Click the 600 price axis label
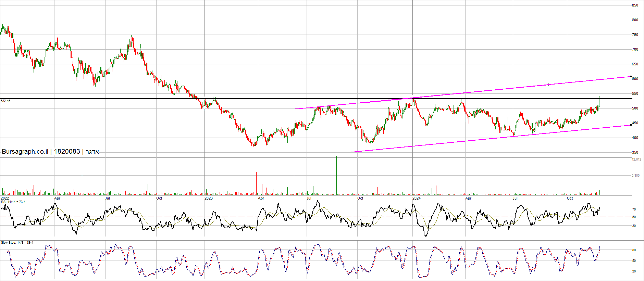This screenshot has height=281, width=644. (635, 79)
